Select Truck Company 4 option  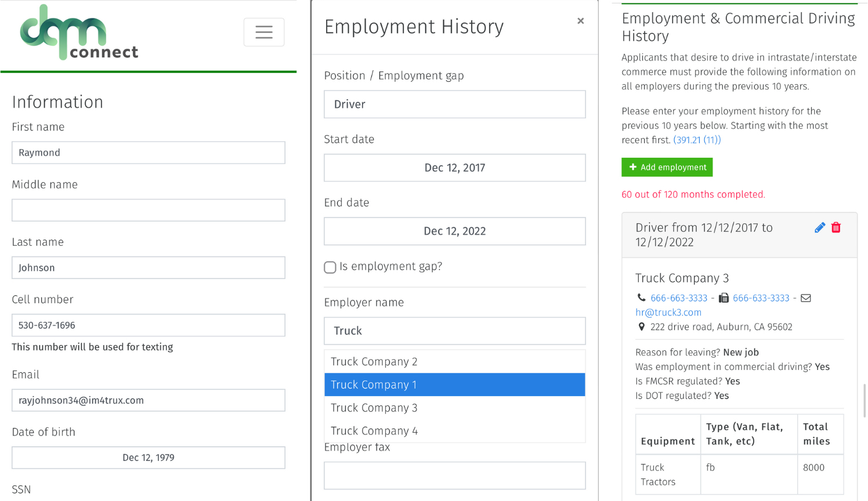(x=454, y=431)
